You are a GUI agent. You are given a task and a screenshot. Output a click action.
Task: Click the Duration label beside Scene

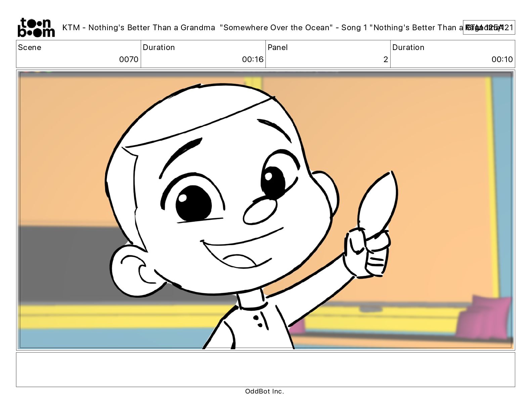point(159,47)
